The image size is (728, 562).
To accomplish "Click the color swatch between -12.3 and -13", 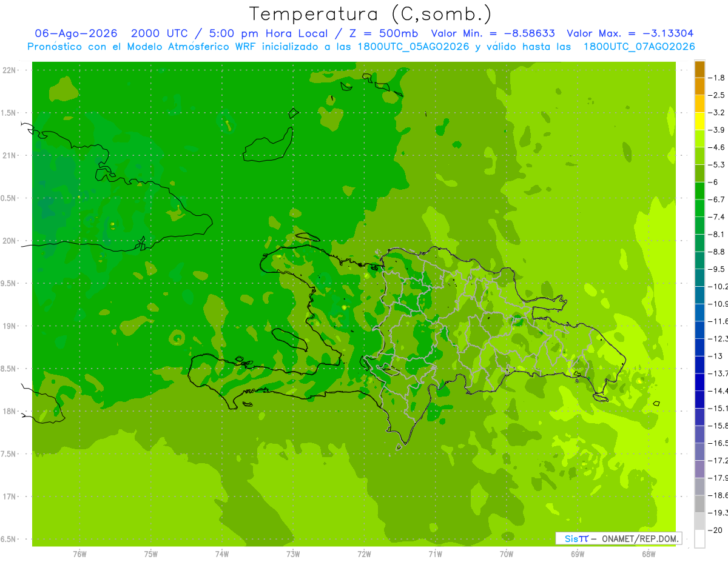I will pos(699,347).
